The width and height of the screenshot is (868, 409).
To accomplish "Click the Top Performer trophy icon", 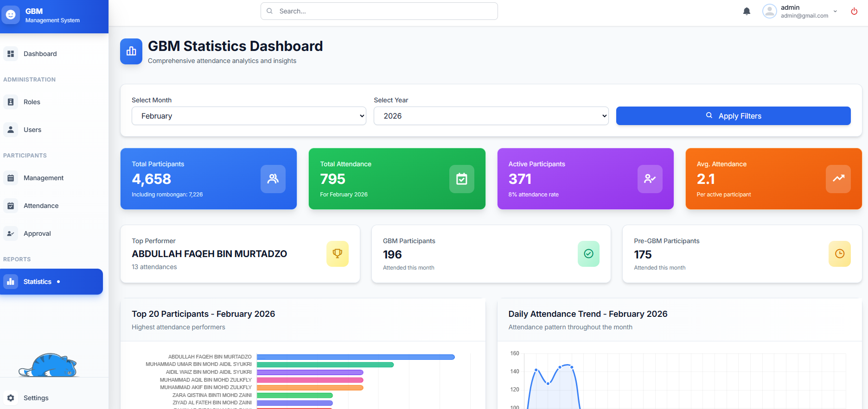I will point(338,254).
